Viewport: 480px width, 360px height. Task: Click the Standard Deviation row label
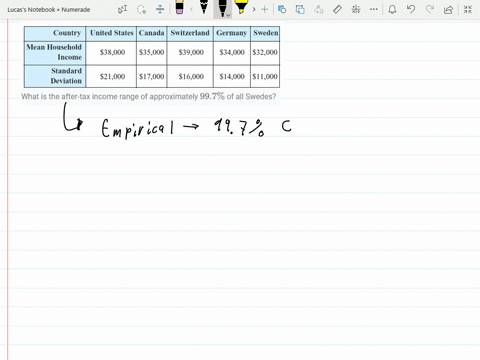(x=55, y=76)
